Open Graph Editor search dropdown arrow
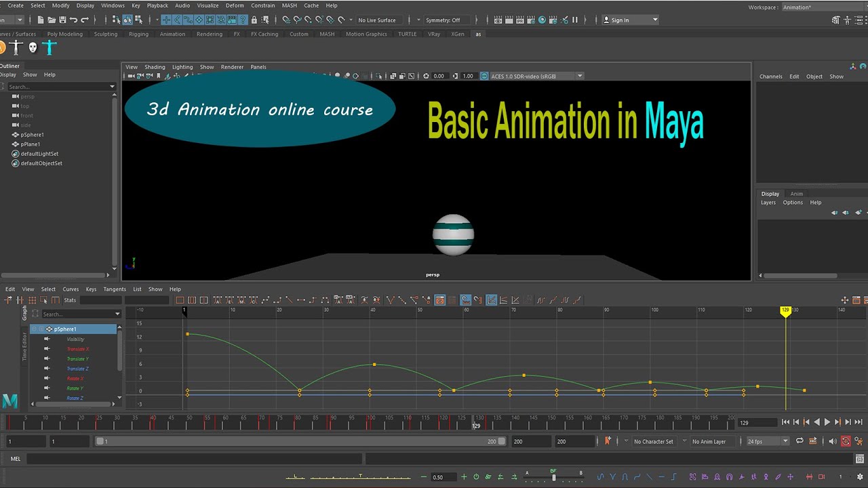This screenshot has width=868, height=488. coord(117,314)
